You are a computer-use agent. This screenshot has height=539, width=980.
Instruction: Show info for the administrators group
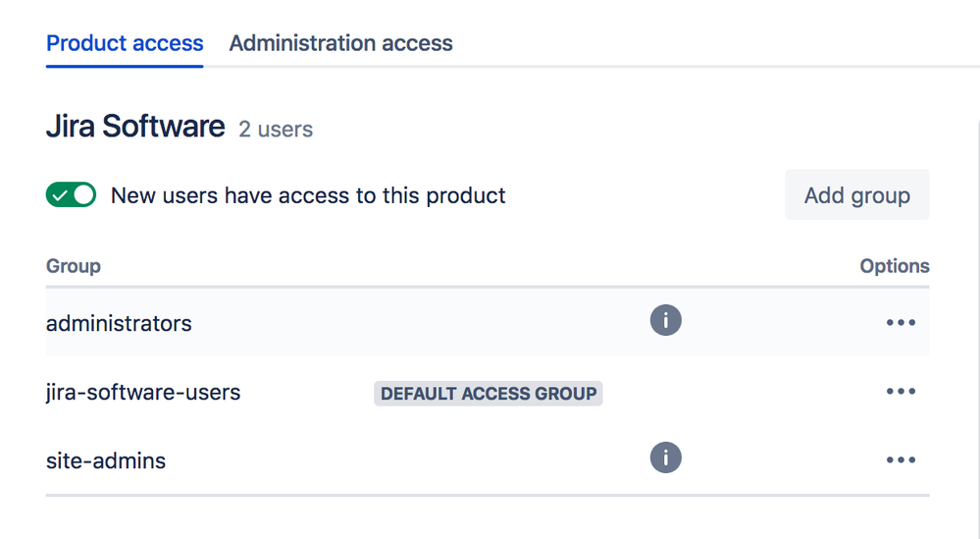tap(665, 321)
